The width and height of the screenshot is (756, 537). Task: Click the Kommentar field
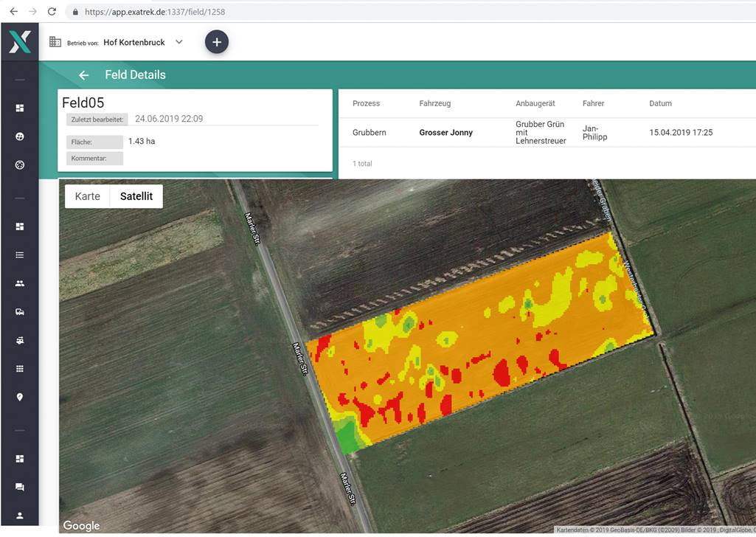coord(94,159)
